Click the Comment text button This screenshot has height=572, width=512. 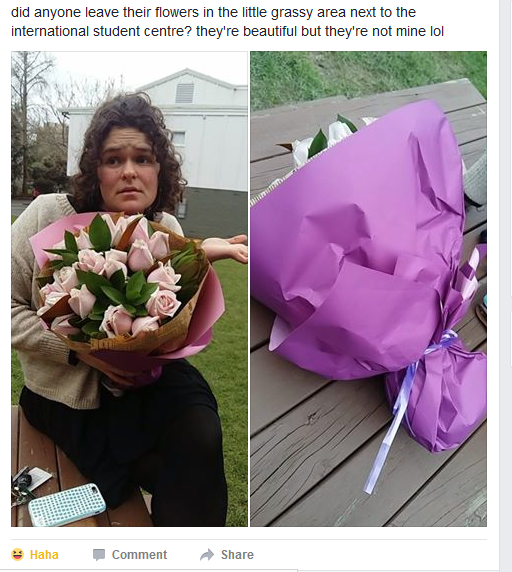pyautogui.click(x=139, y=555)
